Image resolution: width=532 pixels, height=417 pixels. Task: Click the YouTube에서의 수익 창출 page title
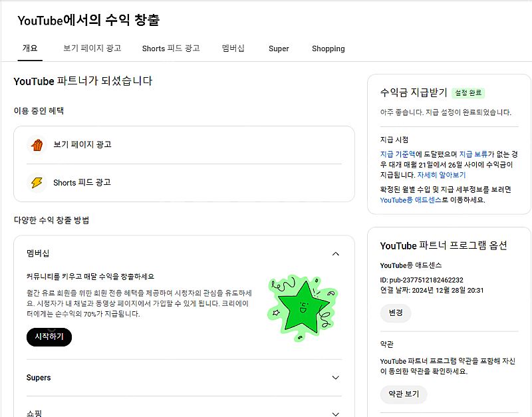click(88, 21)
